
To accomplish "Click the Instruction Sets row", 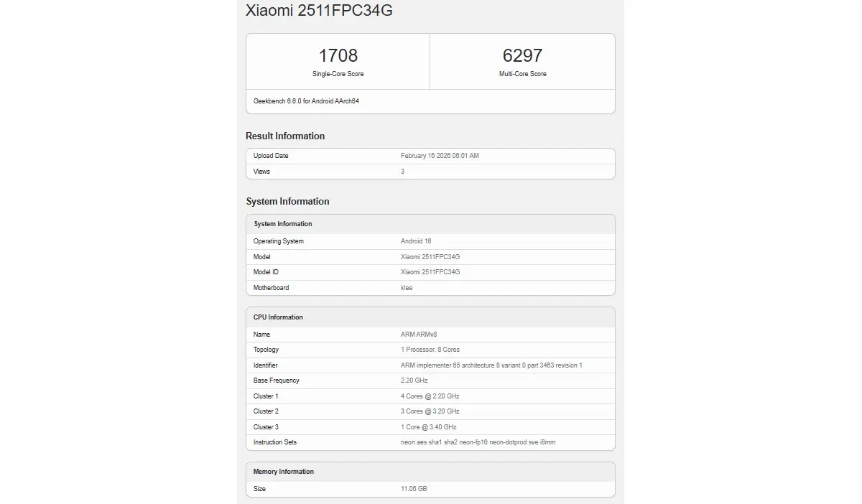I will [x=431, y=442].
